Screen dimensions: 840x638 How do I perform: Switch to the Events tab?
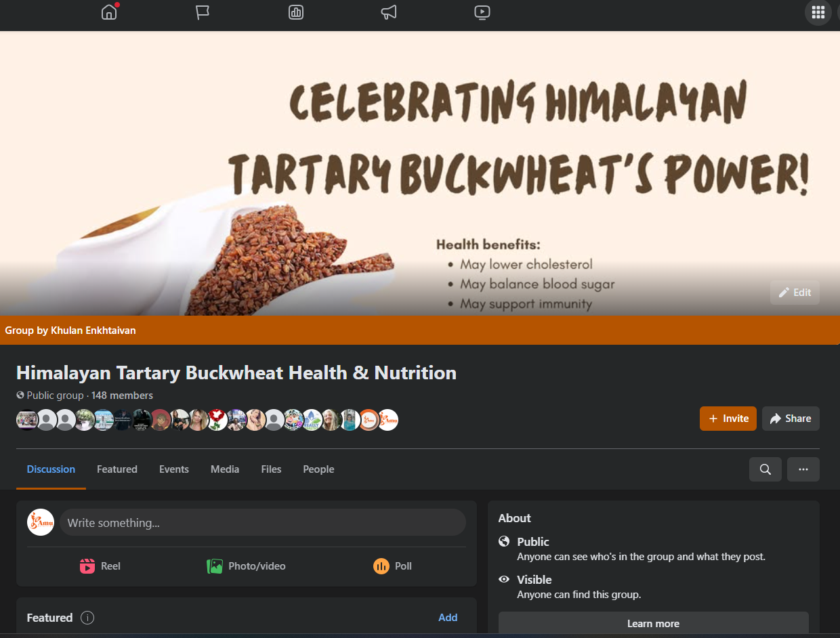click(174, 469)
